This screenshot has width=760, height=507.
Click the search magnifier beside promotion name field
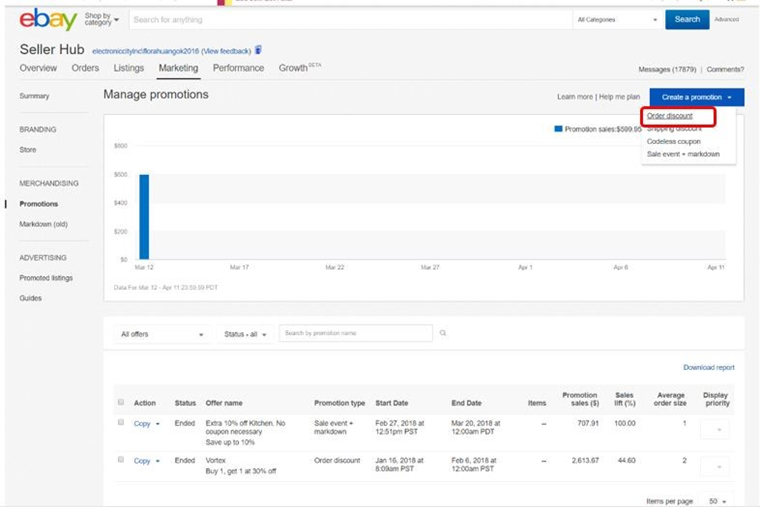point(443,333)
